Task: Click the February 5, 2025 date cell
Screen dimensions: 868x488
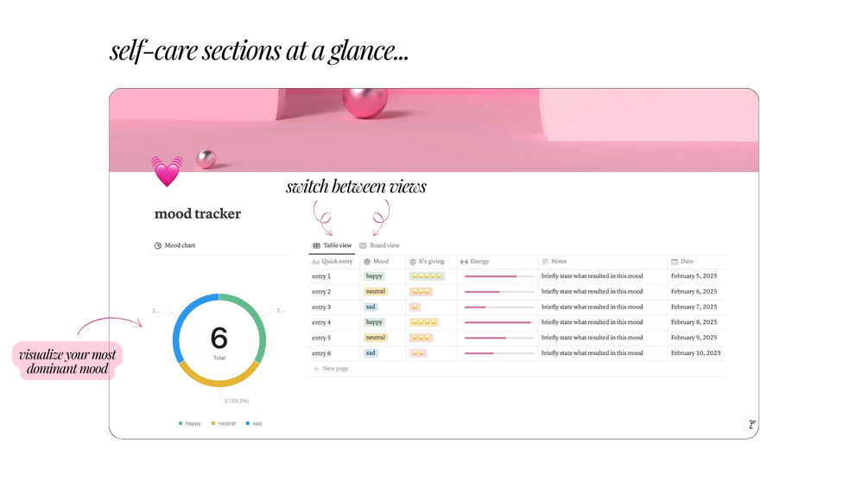Action: pos(694,276)
